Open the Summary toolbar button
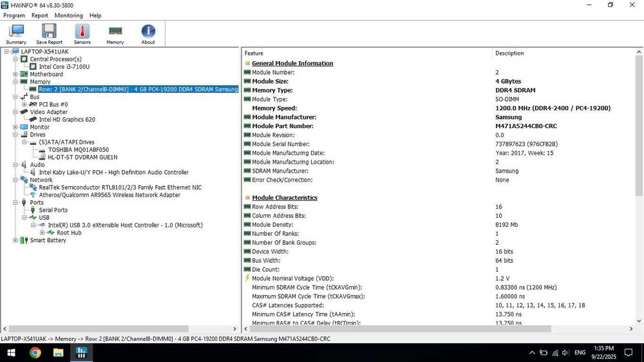This screenshot has width=644, height=362. coord(16,33)
